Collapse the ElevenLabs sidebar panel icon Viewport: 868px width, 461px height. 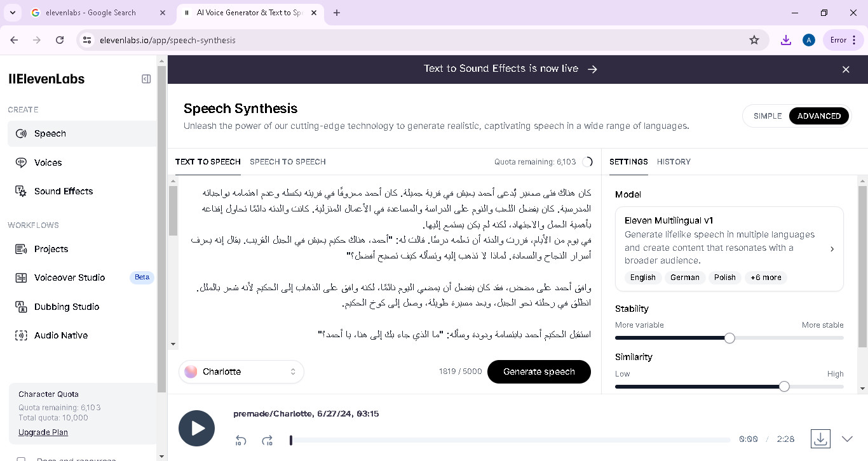[146, 79]
